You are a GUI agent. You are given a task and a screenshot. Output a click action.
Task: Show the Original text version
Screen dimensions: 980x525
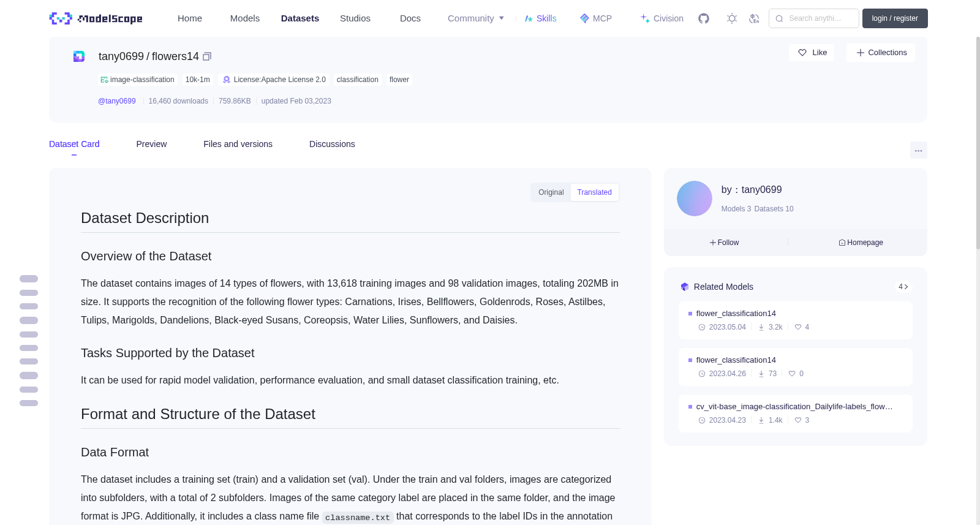(x=551, y=192)
